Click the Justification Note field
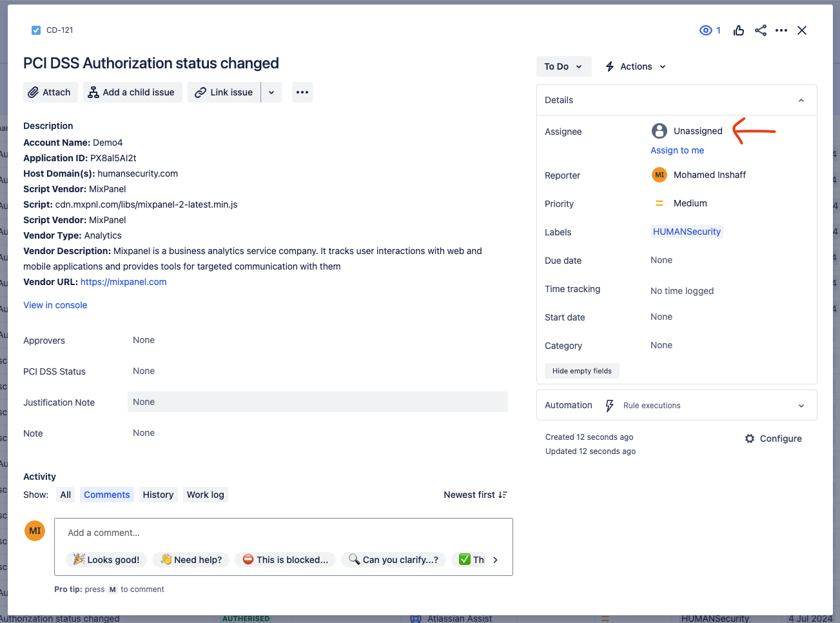This screenshot has height=623, width=840. [318, 402]
